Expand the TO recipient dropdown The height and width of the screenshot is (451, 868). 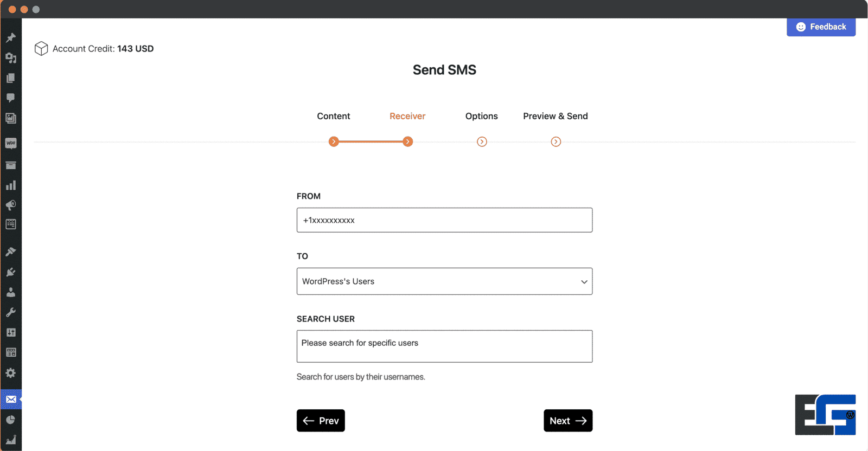[x=444, y=281]
